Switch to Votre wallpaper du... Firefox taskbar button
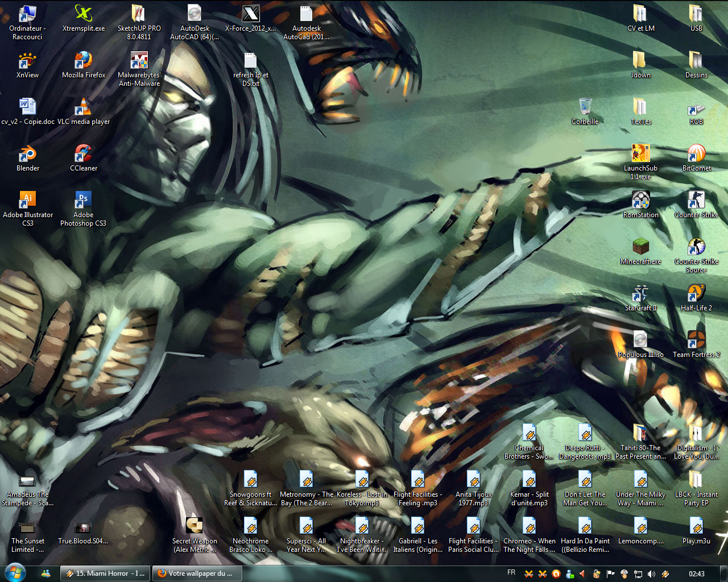728x582 pixels. click(x=198, y=573)
